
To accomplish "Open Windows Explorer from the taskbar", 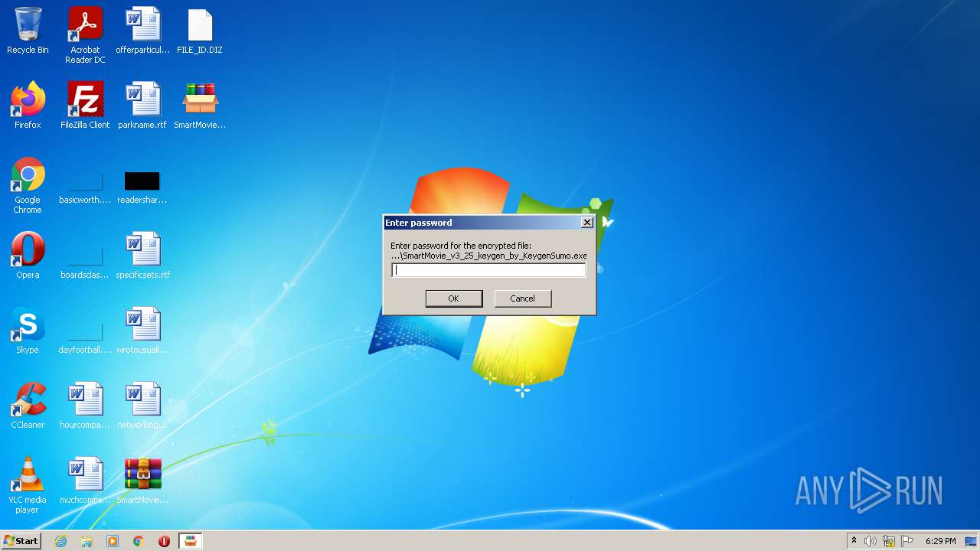I will coord(87,541).
